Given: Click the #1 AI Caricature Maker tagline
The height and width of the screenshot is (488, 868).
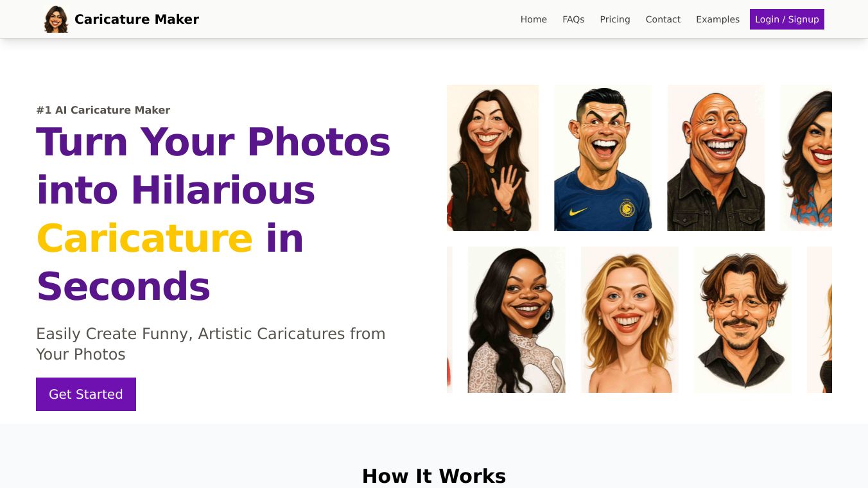Looking at the screenshot, I should click(x=103, y=110).
